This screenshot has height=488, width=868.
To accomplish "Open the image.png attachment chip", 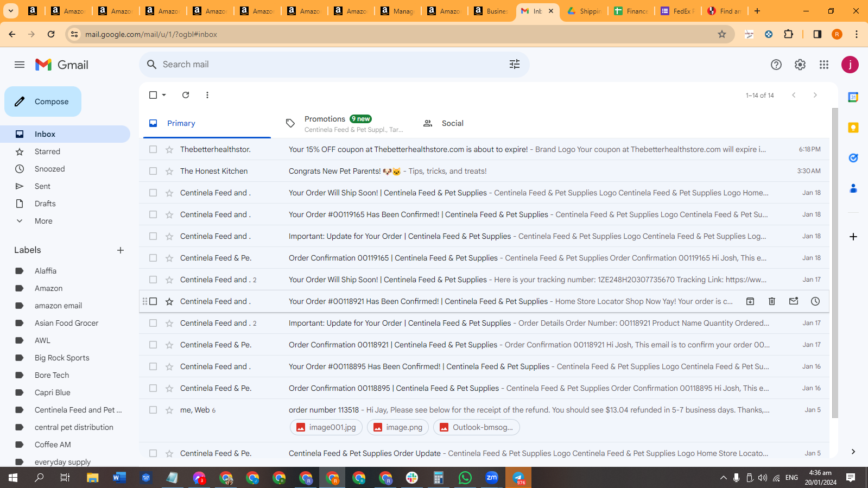I will tap(398, 427).
